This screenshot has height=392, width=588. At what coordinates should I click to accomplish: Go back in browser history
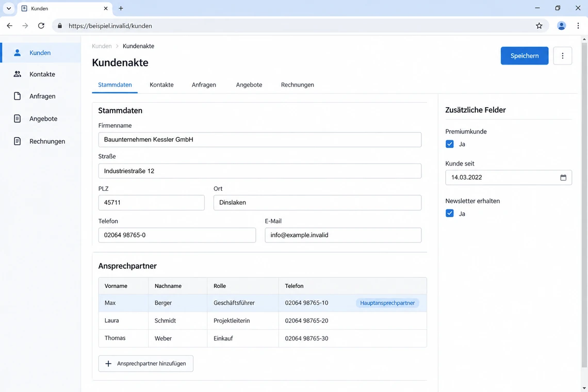(x=10, y=26)
